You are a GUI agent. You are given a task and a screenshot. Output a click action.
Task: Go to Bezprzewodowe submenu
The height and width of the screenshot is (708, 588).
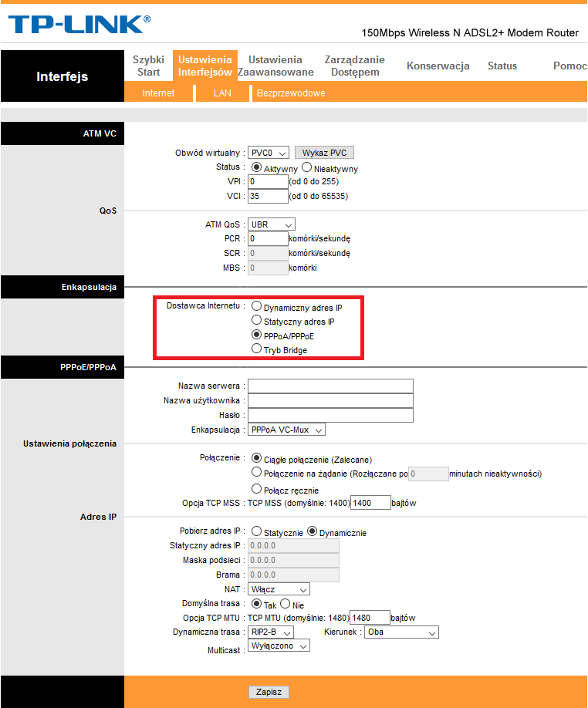[x=291, y=93]
